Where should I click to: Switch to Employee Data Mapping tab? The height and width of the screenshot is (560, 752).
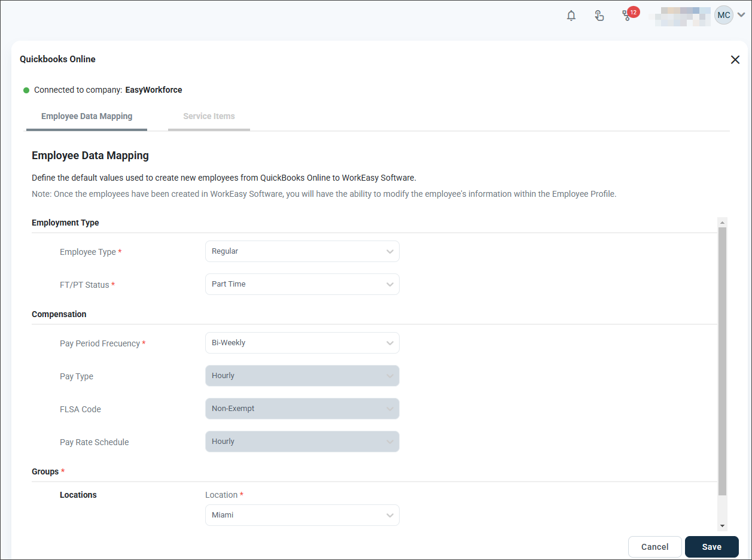click(x=87, y=117)
